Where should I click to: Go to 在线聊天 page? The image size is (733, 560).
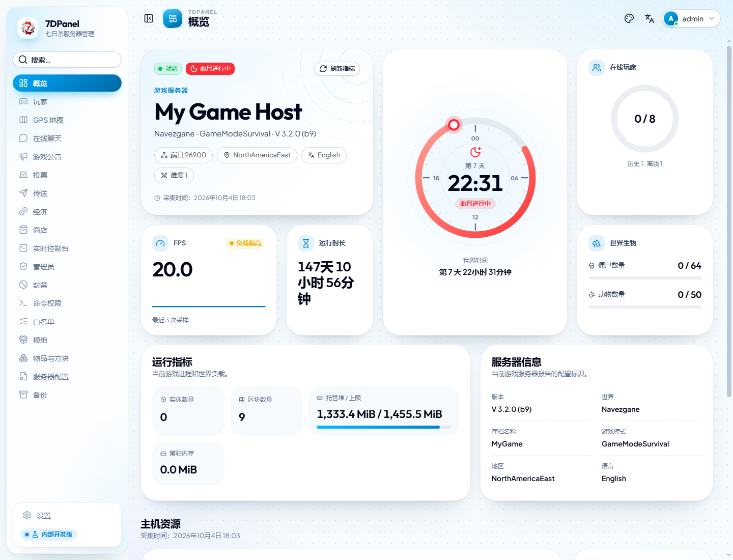[x=67, y=138]
